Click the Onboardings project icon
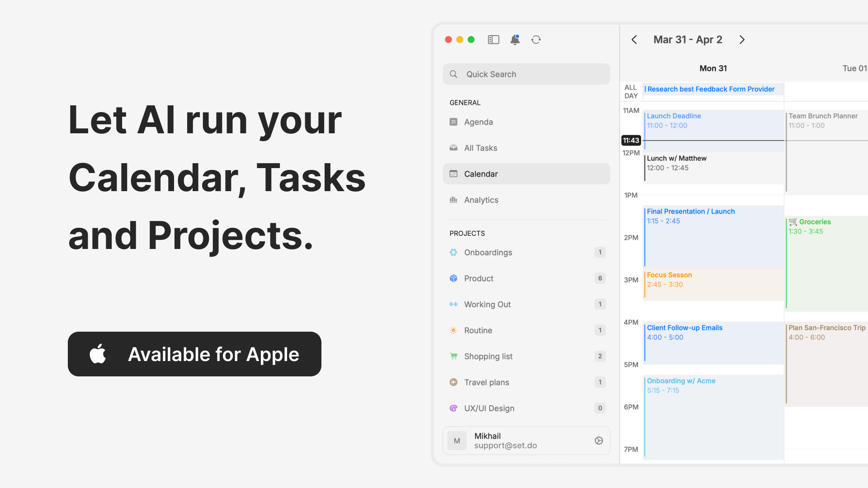868x488 pixels. click(453, 252)
